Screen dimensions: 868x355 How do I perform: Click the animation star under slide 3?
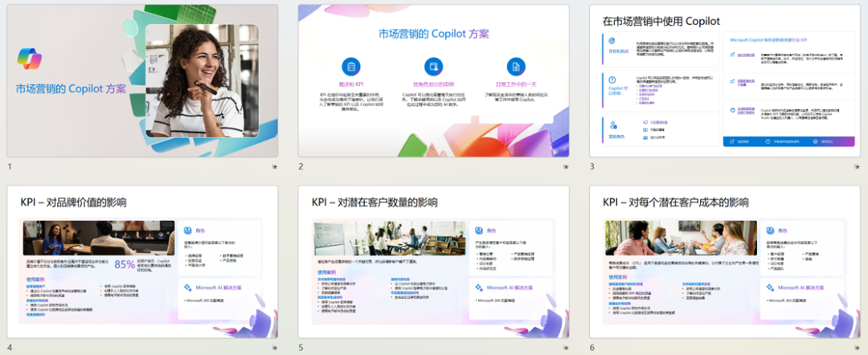click(x=858, y=166)
